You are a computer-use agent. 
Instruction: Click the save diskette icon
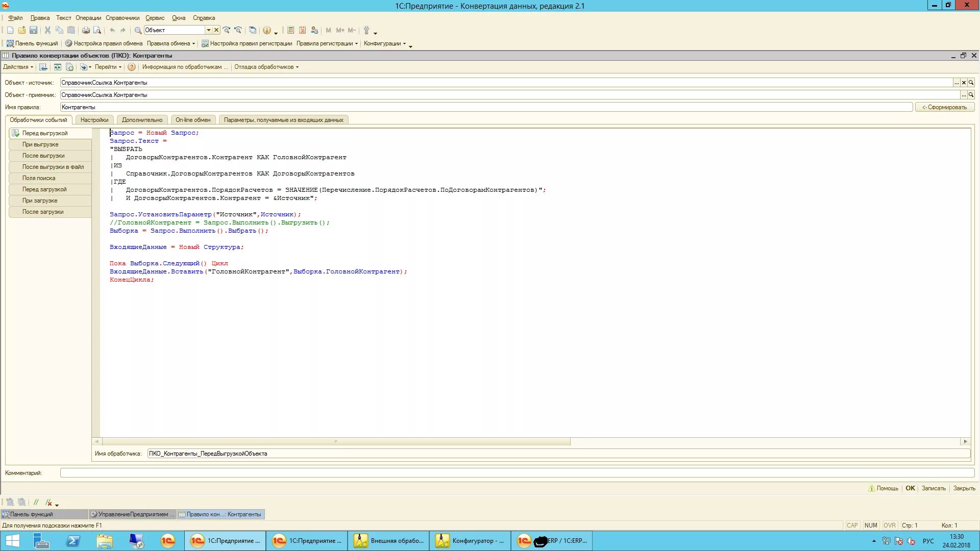(33, 30)
